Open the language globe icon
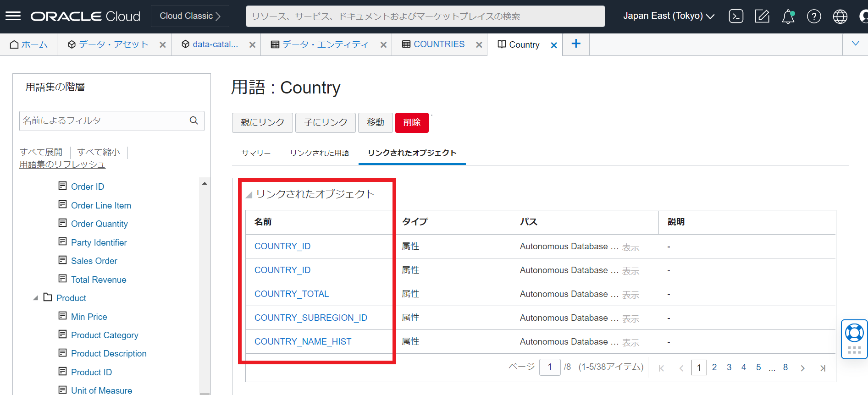The width and height of the screenshot is (868, 395). point(840,16)
